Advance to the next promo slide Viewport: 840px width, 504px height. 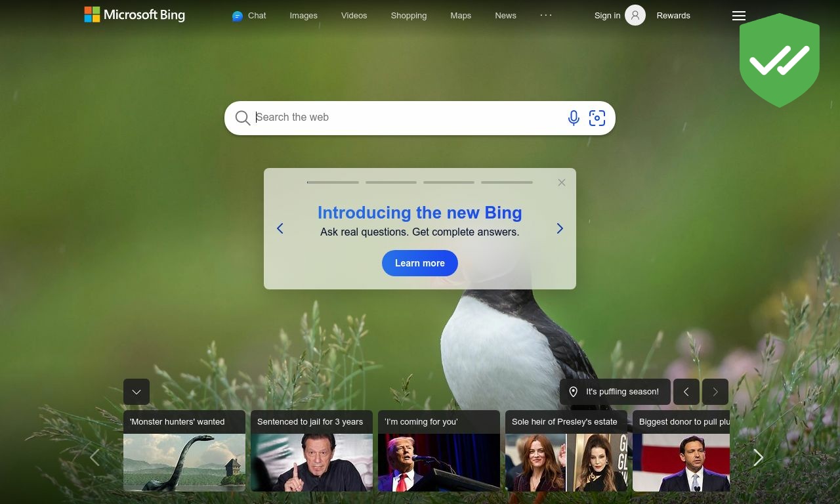coord(560,228)
